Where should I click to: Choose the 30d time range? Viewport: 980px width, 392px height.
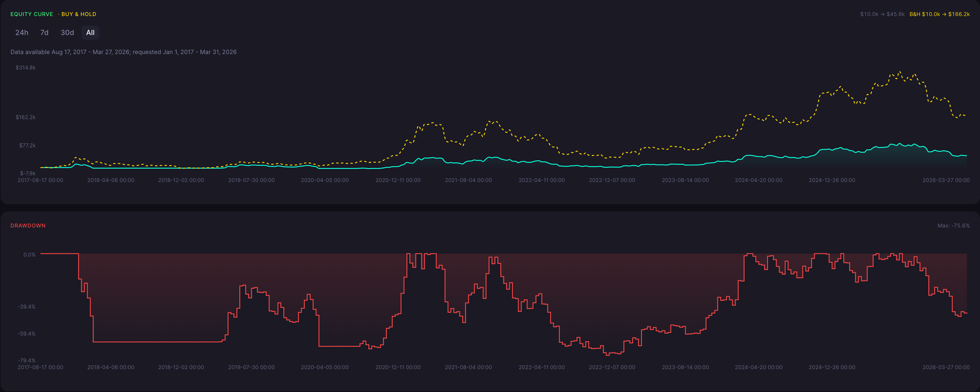click(67, 33)
